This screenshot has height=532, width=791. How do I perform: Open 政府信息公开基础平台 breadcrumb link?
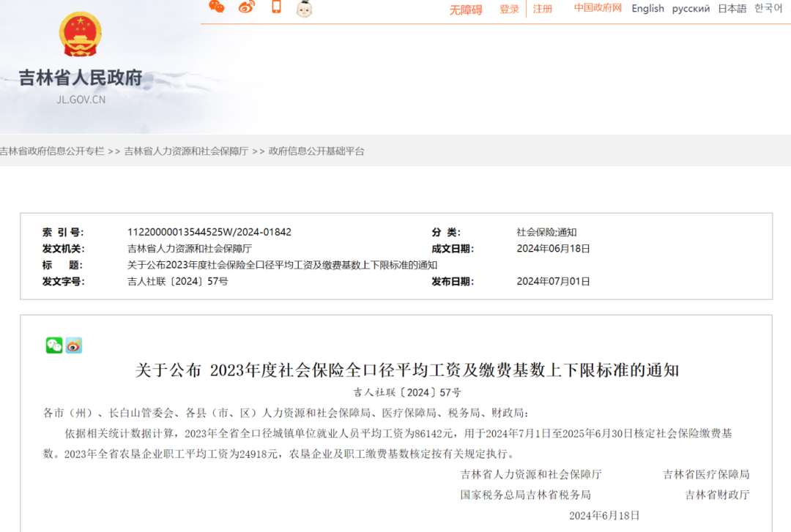click(x=316, y=151)
